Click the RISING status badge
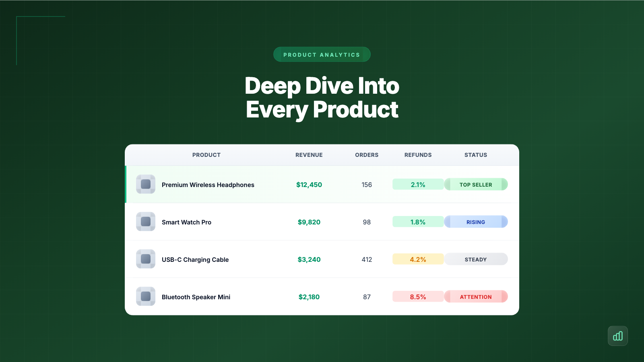 pos(476,222)
